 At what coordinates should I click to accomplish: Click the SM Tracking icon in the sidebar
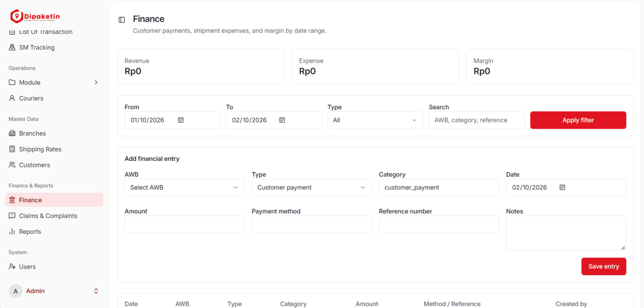[12, 47]
